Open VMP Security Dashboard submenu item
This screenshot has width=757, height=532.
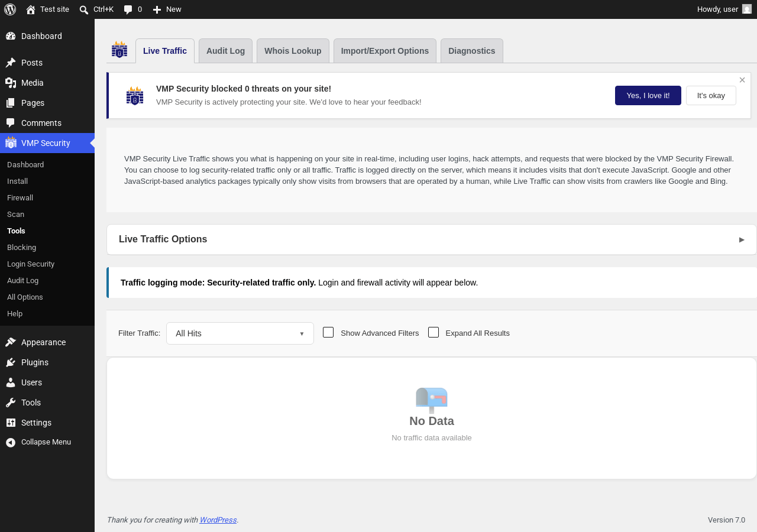(25, 164)
